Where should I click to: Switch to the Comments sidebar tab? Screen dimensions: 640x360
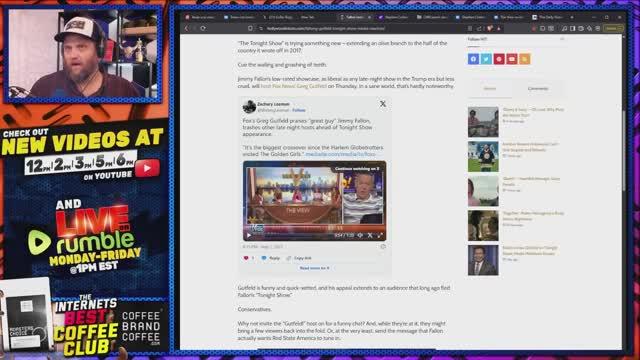click(538, 89)
